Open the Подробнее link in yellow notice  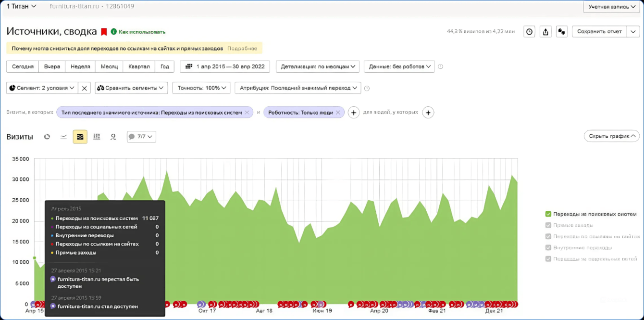(x=242, y=49)
